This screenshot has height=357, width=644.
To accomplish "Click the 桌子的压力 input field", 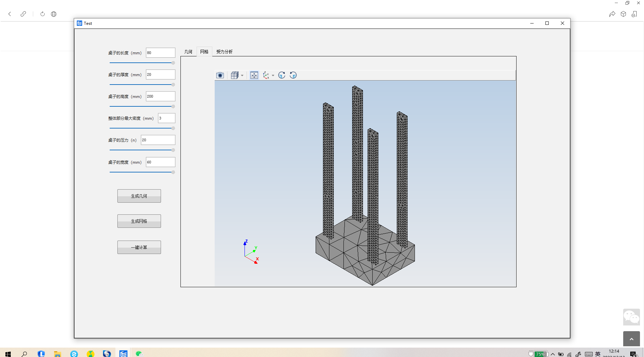I will pos(158,140).
